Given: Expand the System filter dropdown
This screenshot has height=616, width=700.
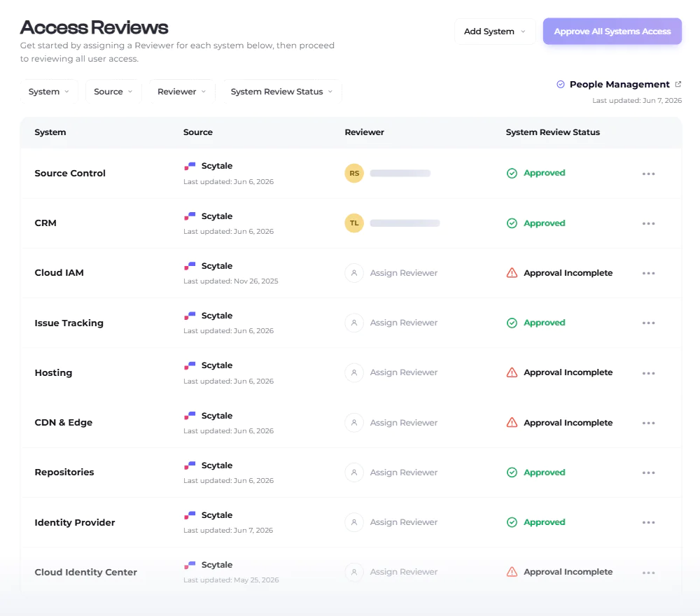Looking at the screenshot, I should [x=49, y=92].
